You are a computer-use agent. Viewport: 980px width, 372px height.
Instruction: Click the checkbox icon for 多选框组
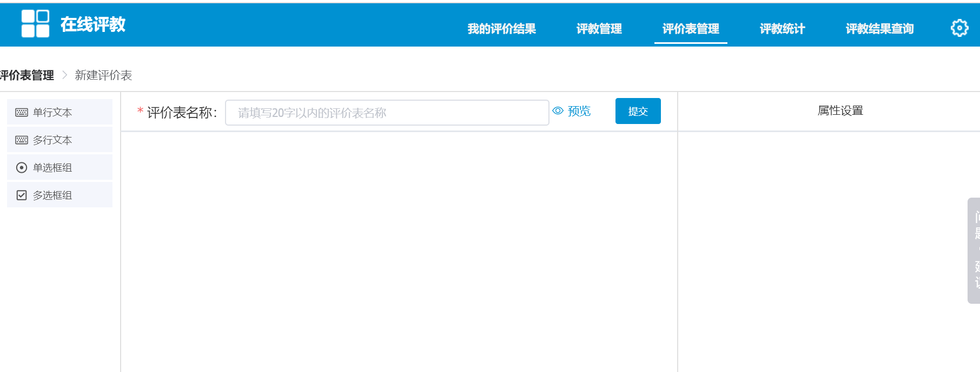pos(22,195)
